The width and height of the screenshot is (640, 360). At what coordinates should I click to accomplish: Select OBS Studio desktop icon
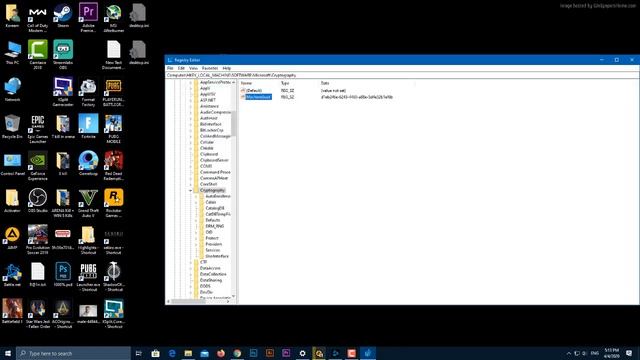38,200
